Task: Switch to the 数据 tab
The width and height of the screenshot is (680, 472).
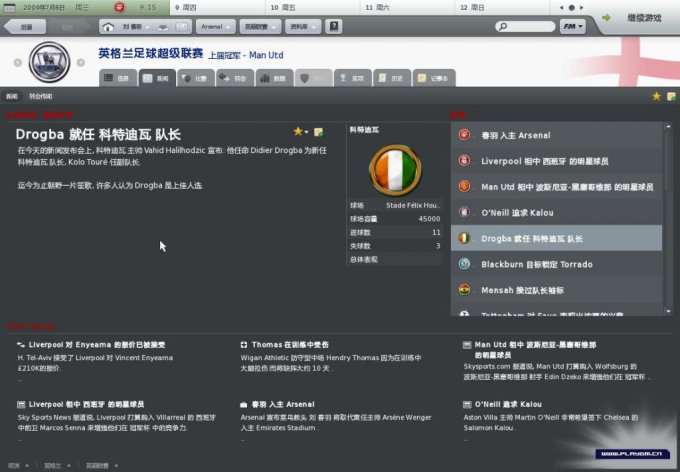Action: pyautogui.click(x=275, y=78)
